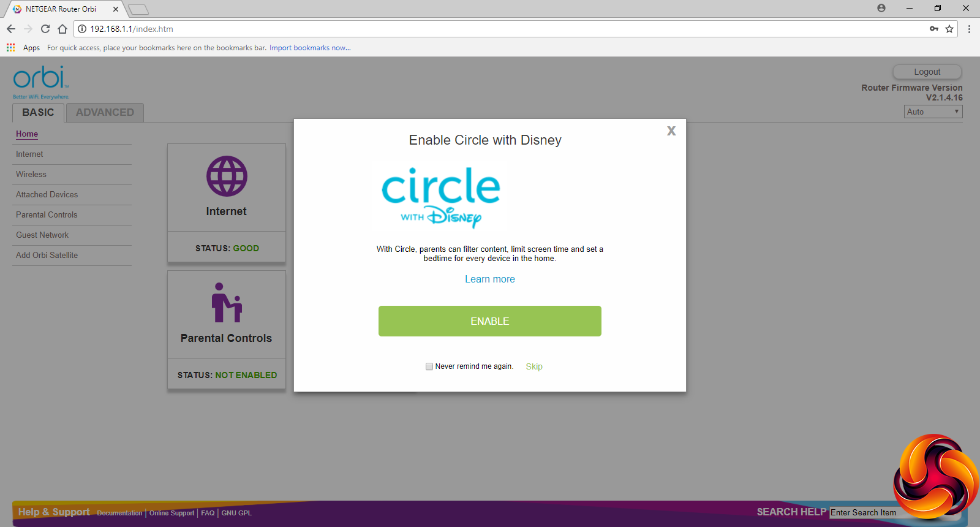Screen dimensions: 980x527
Task: Reload the router page
Action: pos(45,29)
